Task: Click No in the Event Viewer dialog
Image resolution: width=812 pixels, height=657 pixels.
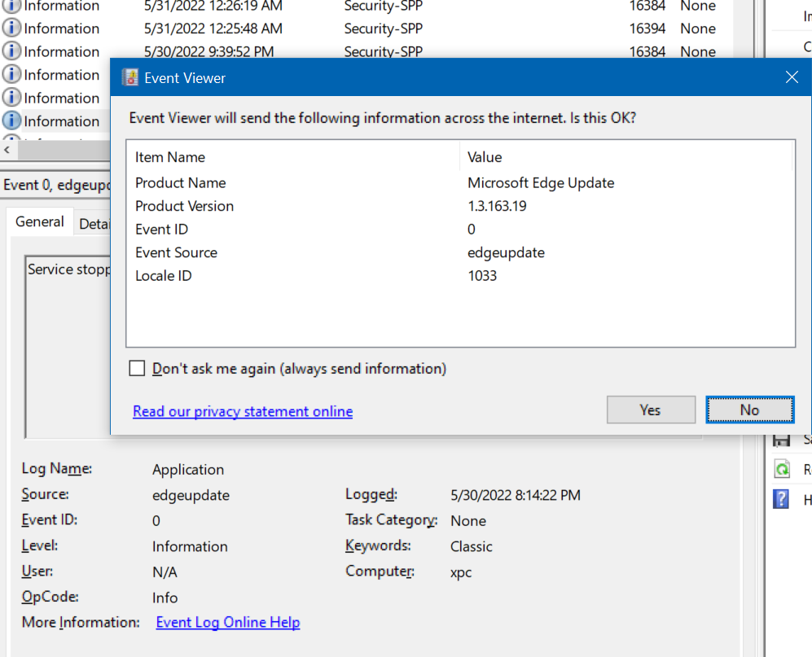Action: coord(749,410)
